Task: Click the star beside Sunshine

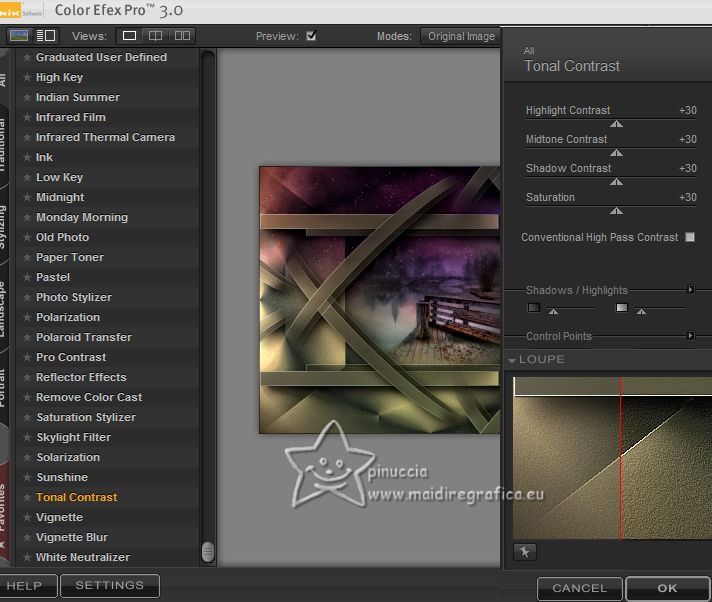Action: tap(27, 477)
